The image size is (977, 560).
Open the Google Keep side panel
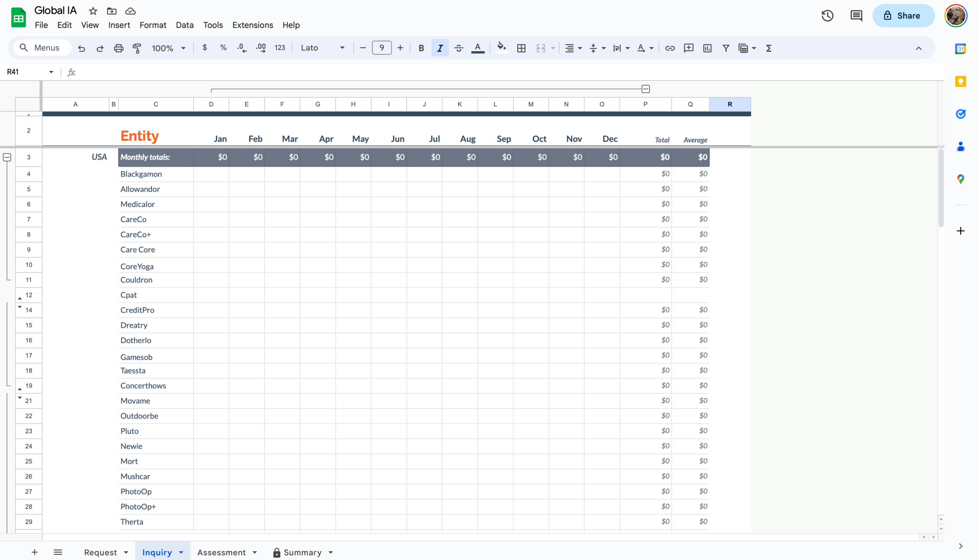[x=961, y=82]
